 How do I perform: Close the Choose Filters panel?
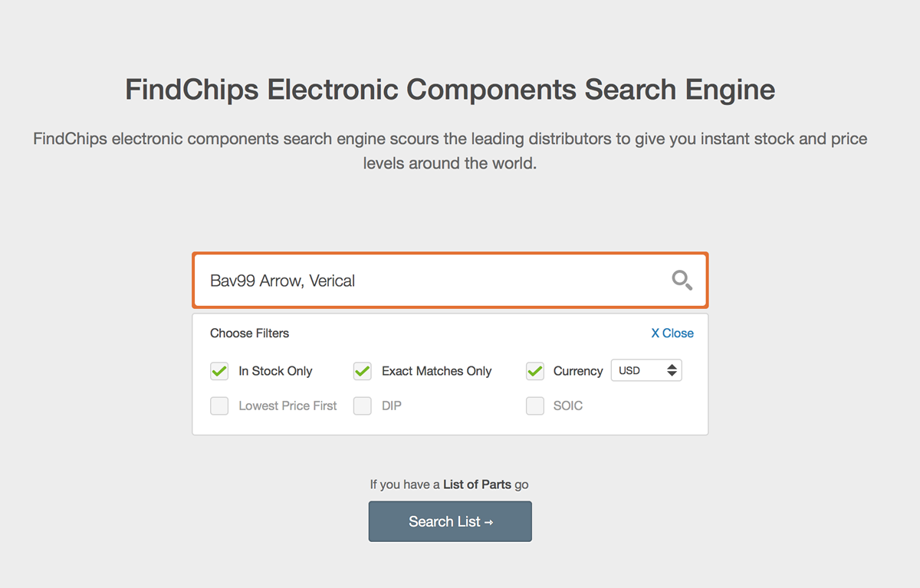click(672, 333)
